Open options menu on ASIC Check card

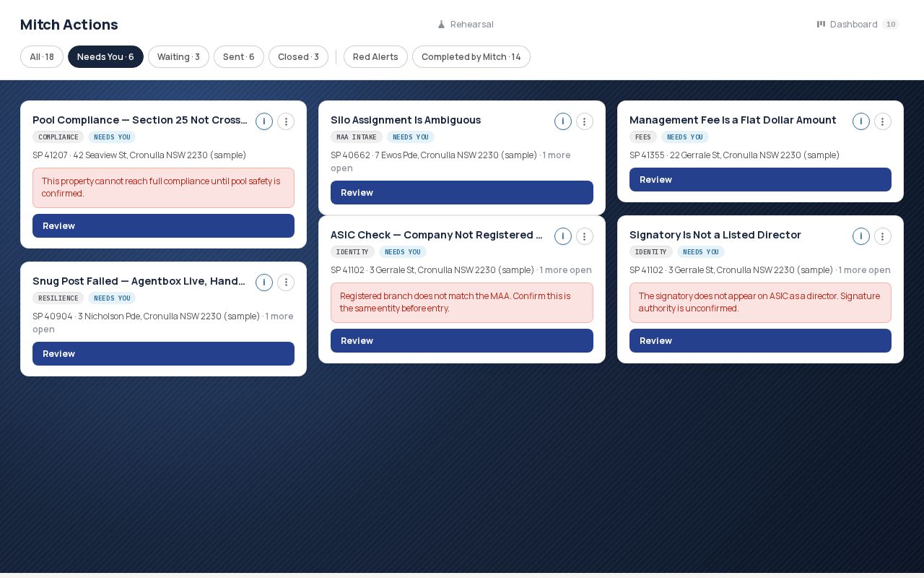[x=585, y=236]
